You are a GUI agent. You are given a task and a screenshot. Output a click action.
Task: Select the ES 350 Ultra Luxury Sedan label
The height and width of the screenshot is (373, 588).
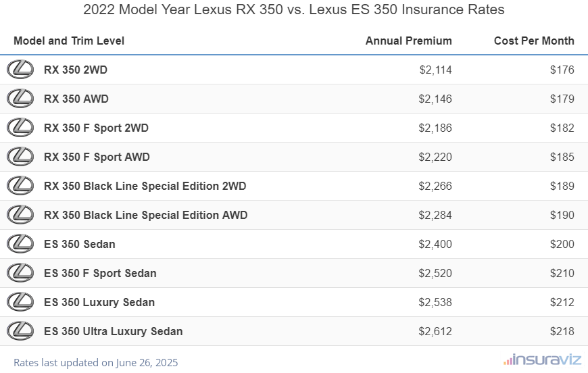pyautogui.click(x=114, y=331)
